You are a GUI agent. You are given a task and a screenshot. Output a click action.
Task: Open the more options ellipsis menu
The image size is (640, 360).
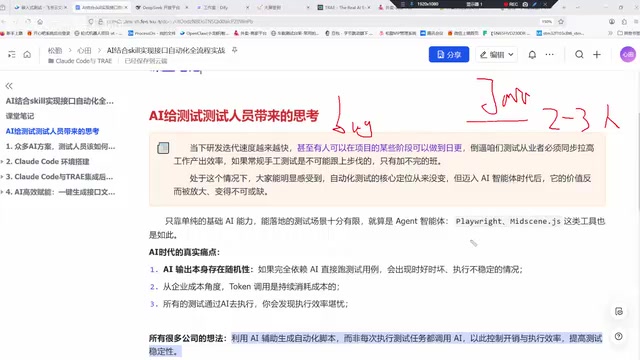pyautogui.click(x=549, y=54)
